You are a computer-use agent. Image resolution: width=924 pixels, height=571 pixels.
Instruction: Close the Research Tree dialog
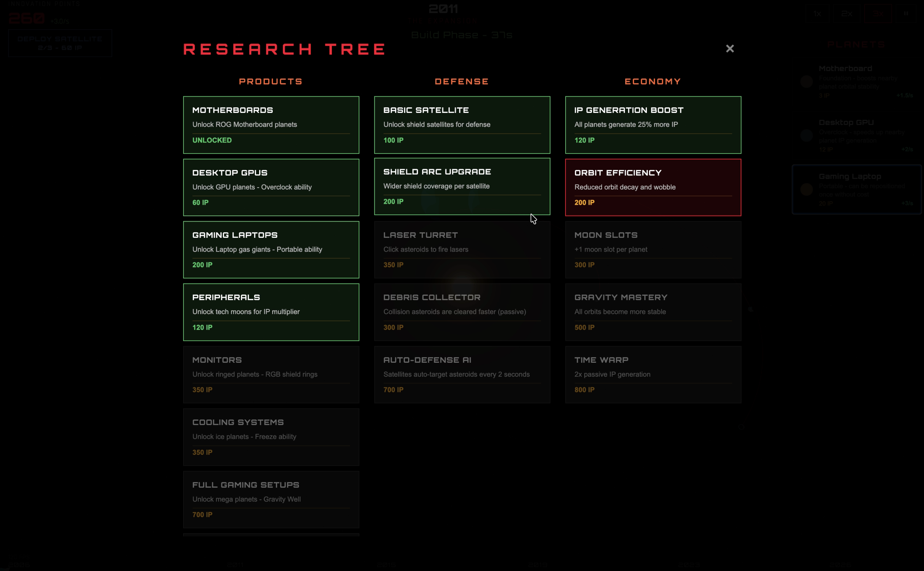729,49
